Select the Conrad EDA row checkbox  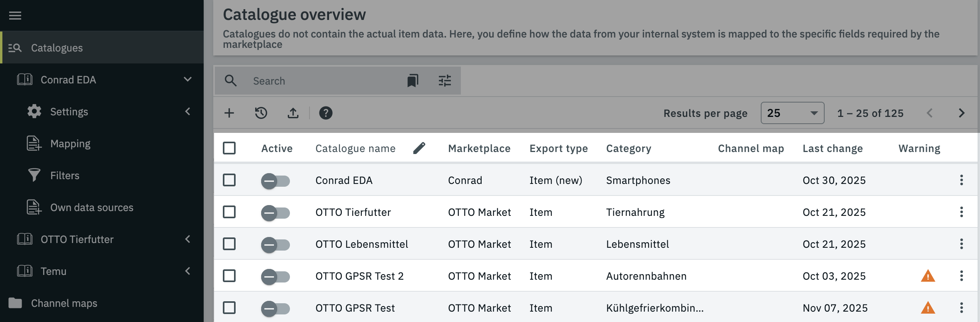click(x=229, y=180)
